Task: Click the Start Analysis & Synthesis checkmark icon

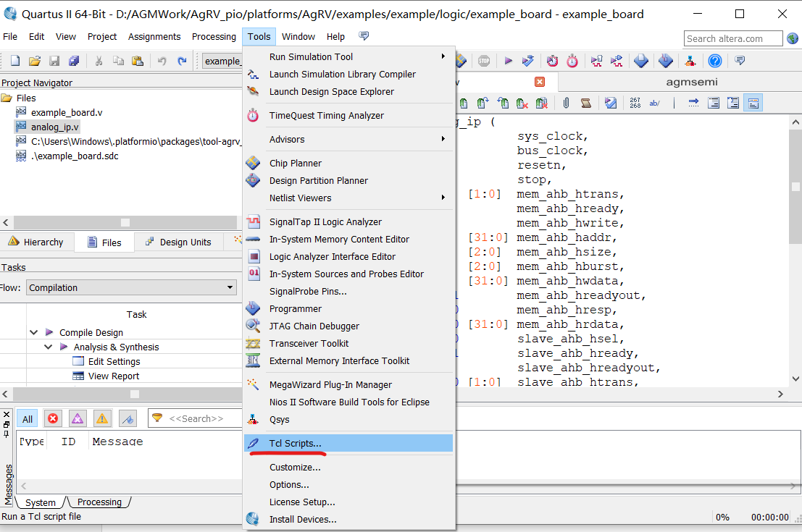Action: [528, 61]
